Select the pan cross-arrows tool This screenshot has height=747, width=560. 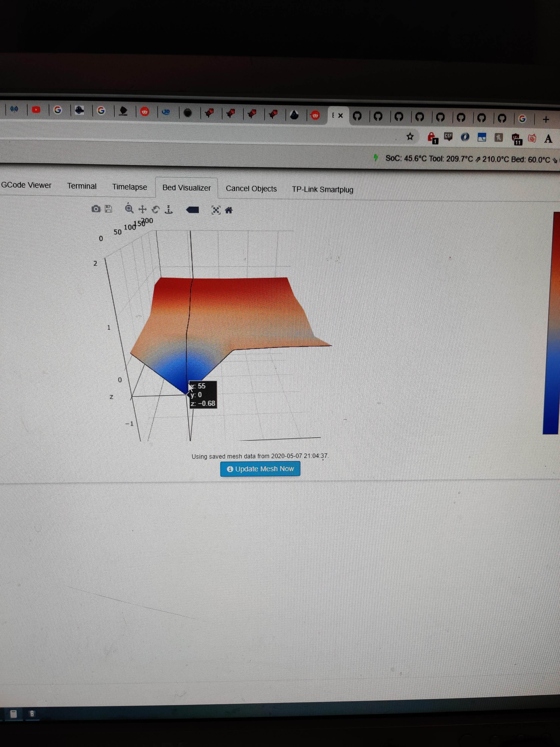(x=142, y=209)
